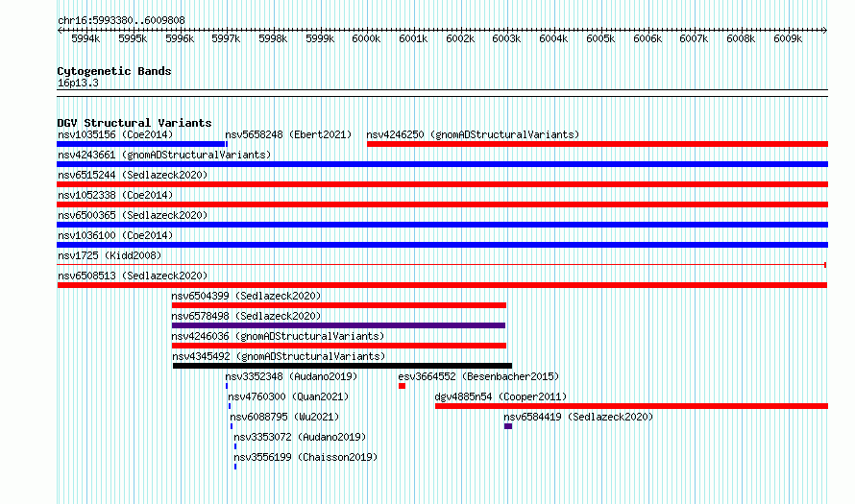Click the thin red nsv1725 variant line
This screenshot has height=504, width=855.
coord(442,265)
